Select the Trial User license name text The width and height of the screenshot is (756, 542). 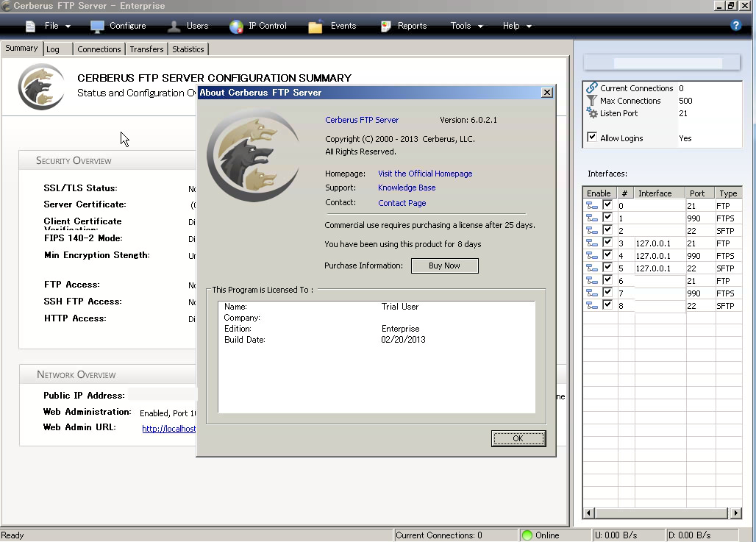pos(400,307)
